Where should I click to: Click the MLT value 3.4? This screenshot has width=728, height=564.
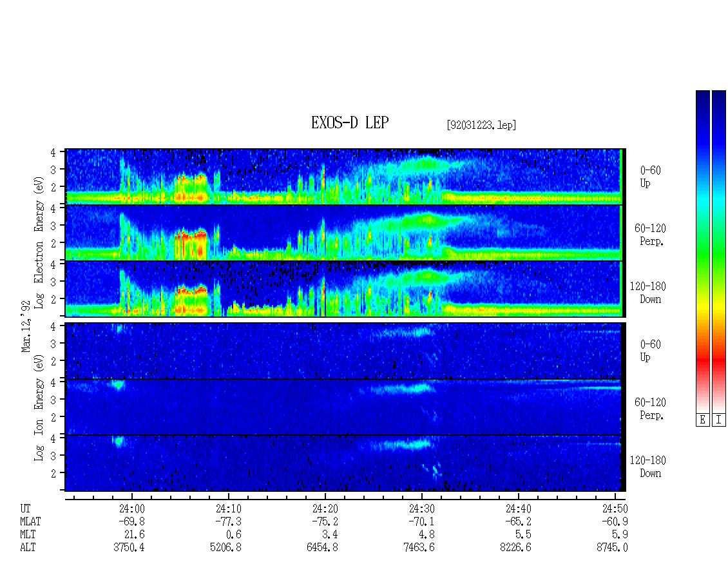click(x=330, y=535)
